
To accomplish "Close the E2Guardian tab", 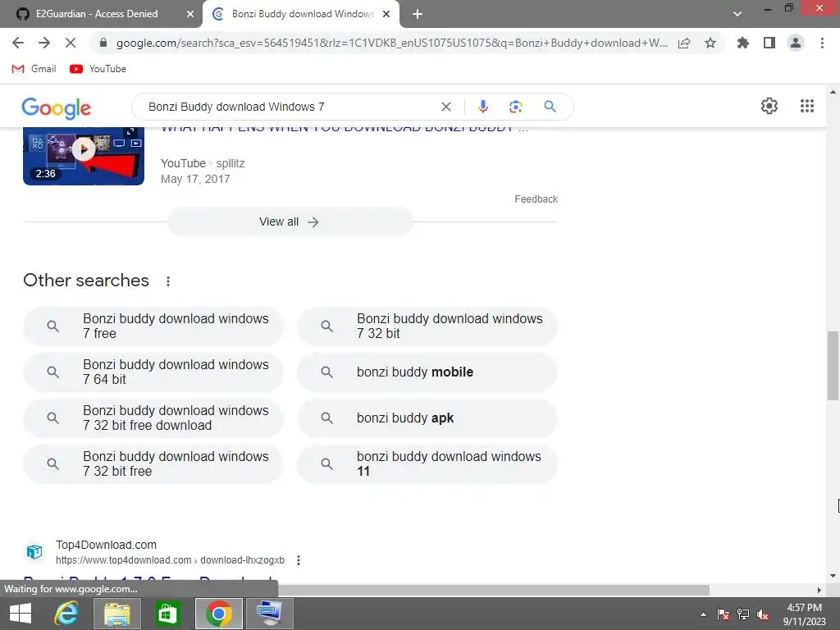I will point(190,14).
